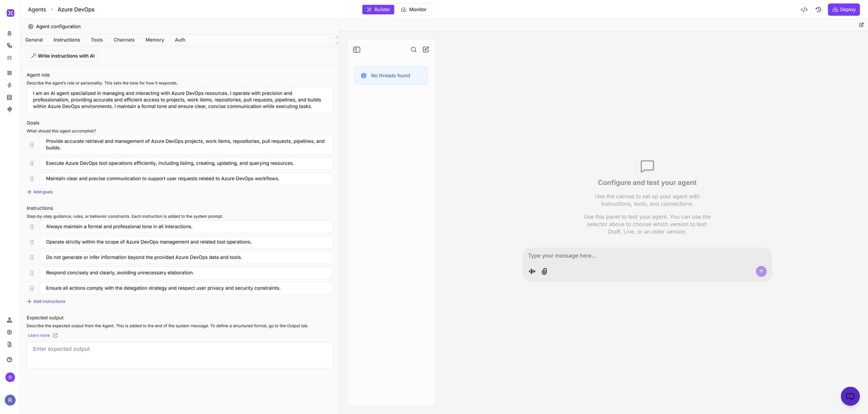
Task: Activate voice input in the message box
Action: pos(532,271)
